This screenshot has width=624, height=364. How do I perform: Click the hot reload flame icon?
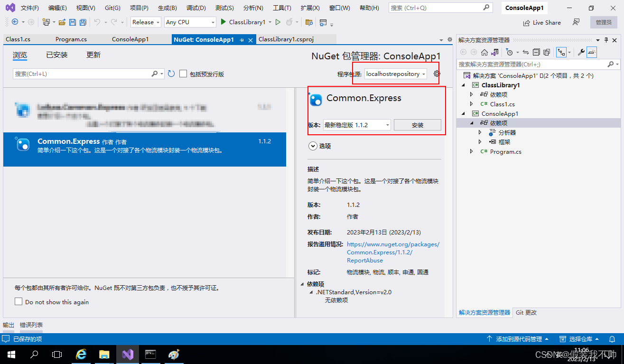coord(289,22)
